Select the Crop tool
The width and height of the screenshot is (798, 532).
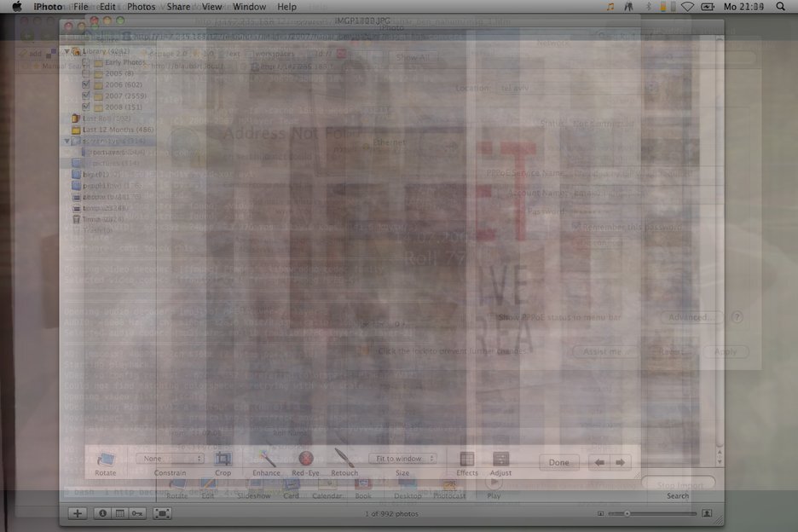coord(223,460)
